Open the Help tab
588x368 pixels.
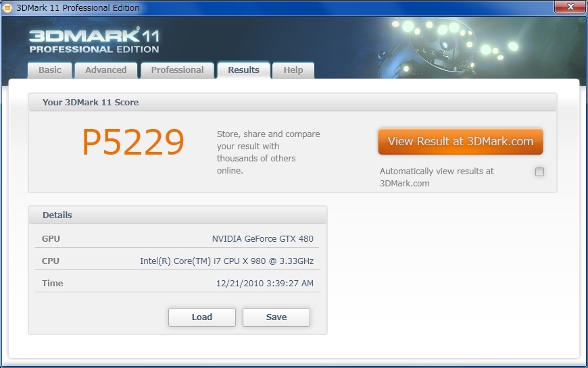(293, 70)
